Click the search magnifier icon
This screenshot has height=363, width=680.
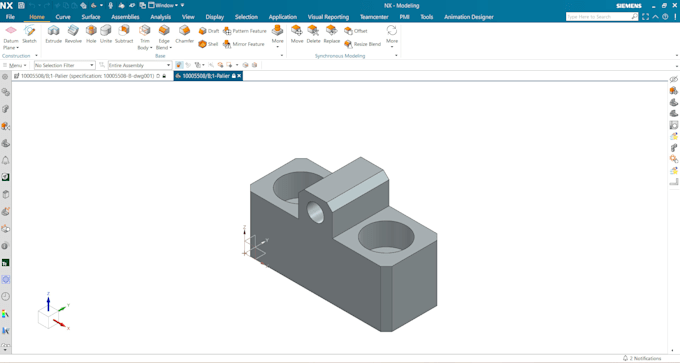[x=634, y=16]
